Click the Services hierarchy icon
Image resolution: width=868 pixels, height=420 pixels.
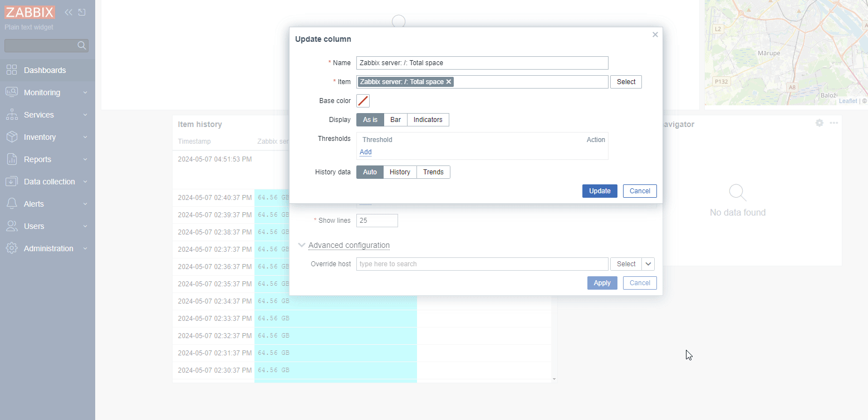[12, 115]
